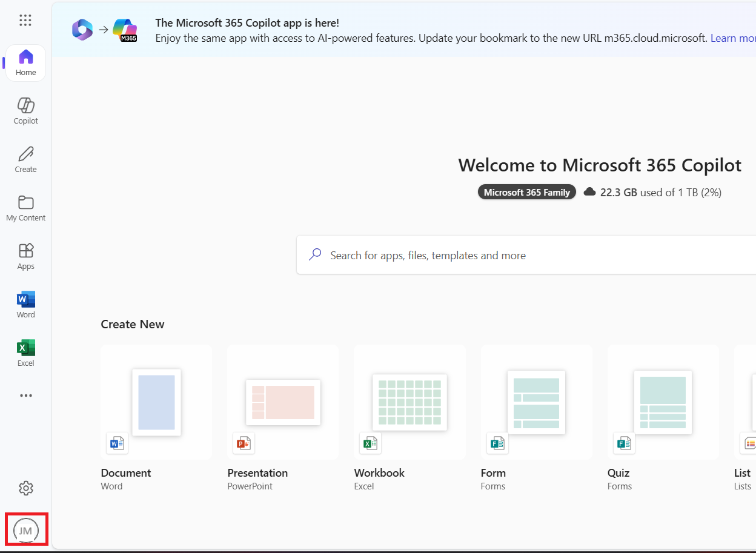Click the cloud storage icon
This screenshot has width=756, height=553.
pos(590,192)
